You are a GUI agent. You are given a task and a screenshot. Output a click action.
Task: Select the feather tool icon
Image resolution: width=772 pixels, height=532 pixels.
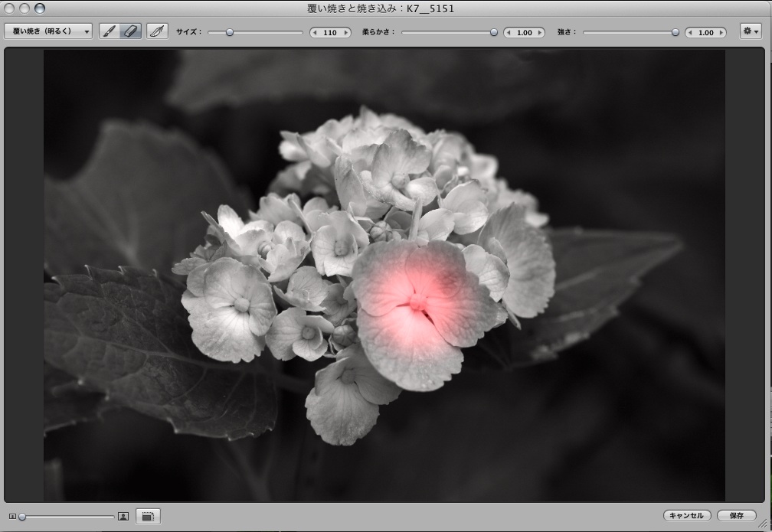[157, 32]
